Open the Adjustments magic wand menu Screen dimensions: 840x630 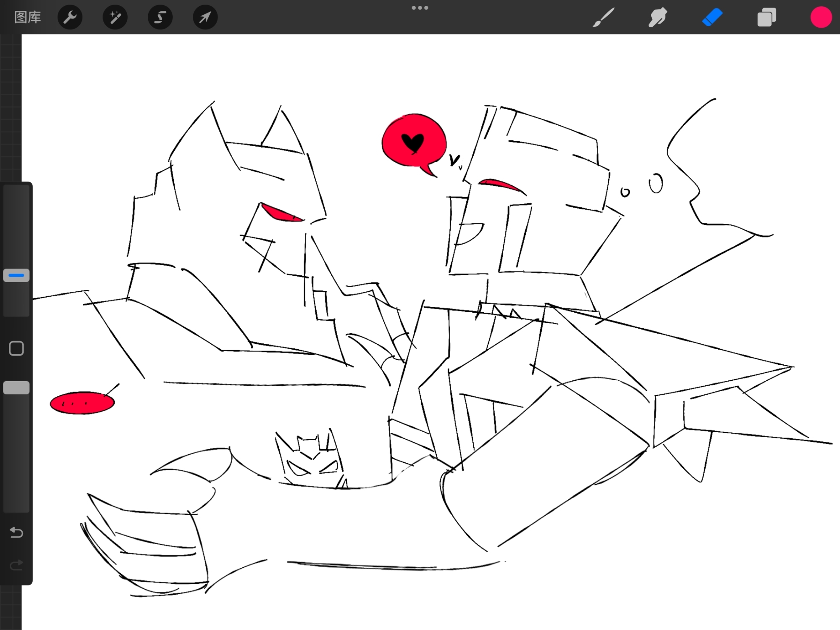(115, 17)
